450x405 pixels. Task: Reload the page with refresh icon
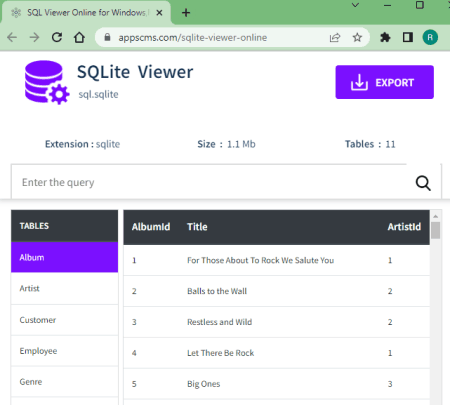tap(57, 37)
